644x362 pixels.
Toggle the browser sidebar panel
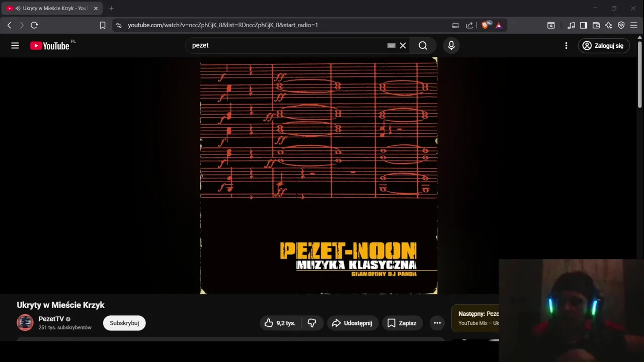coord(584,25)
